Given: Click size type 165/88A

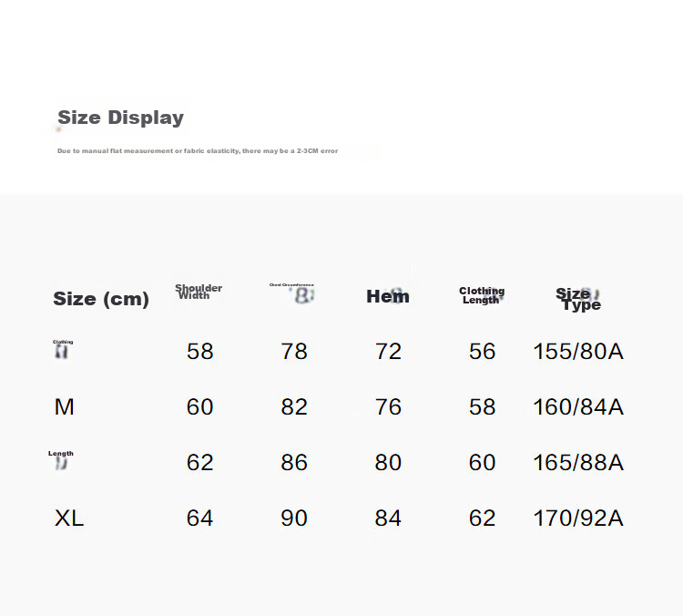Looking at the screenshot, I should point(578,463).
